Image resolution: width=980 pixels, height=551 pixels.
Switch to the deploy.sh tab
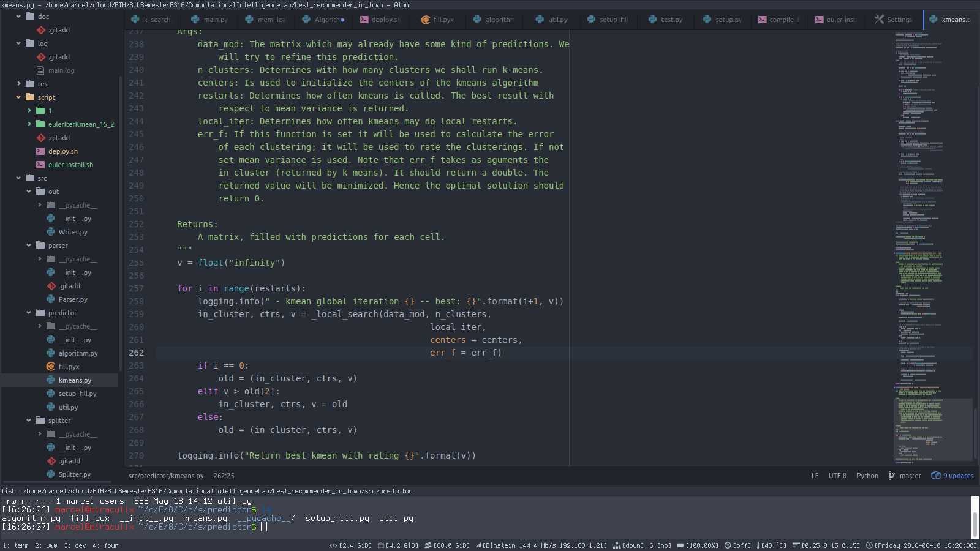click(380, 20)
